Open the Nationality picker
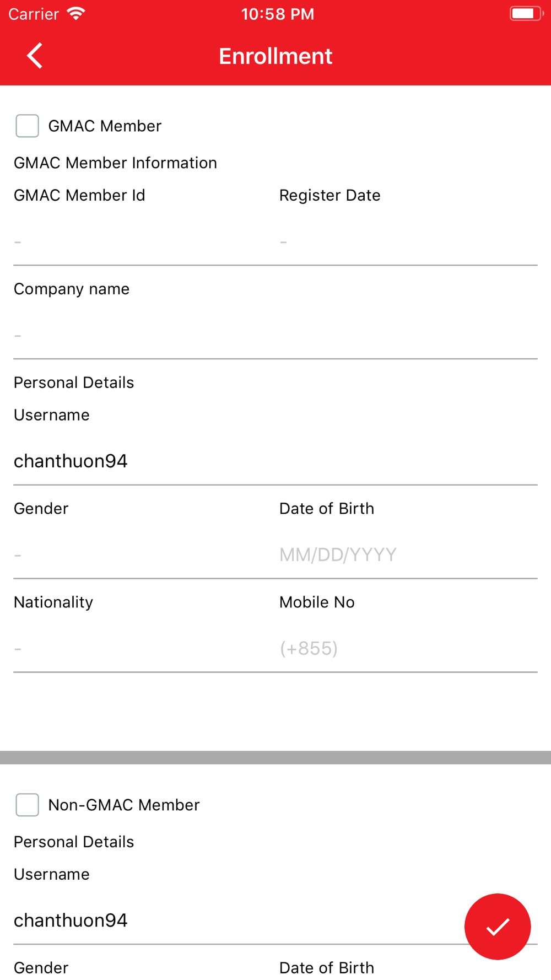This screenshot has width=551, height=980. coord(138,648)
